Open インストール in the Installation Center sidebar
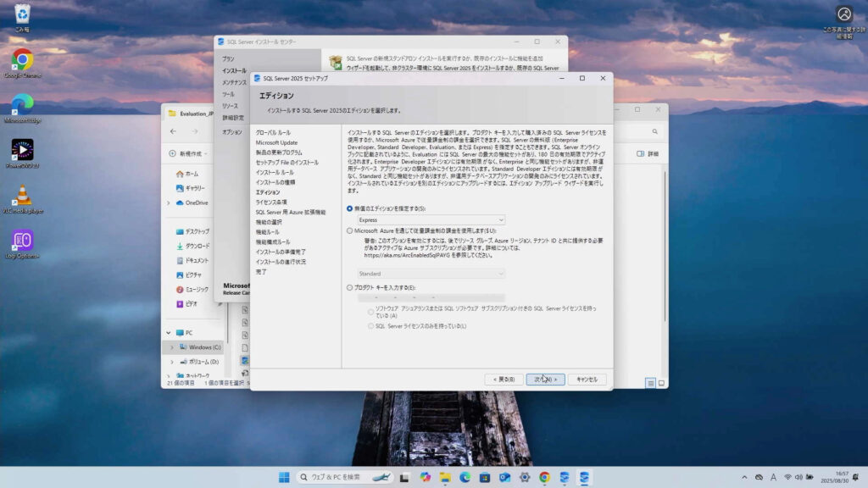The height and width of the screenshot is (488, 868). click(x=234, y=71)
